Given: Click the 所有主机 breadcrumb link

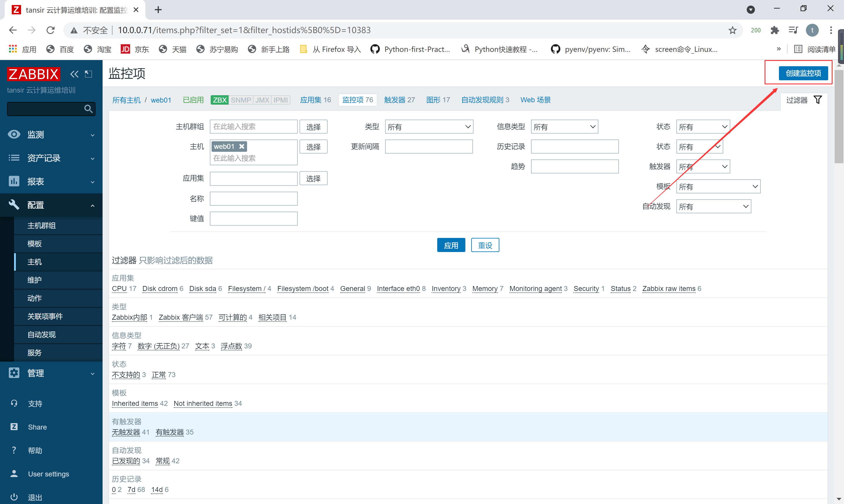Looking at the screenshot, I should pos(126,100).
